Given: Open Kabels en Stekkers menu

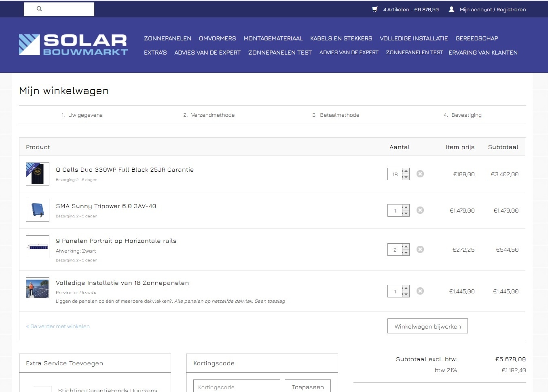Looking at the screenshot, I should [x=341, y=38].
